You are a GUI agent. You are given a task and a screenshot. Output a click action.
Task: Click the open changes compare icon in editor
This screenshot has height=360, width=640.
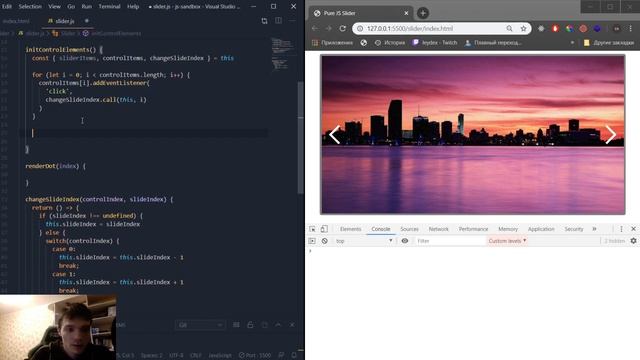tap(264, 21)
